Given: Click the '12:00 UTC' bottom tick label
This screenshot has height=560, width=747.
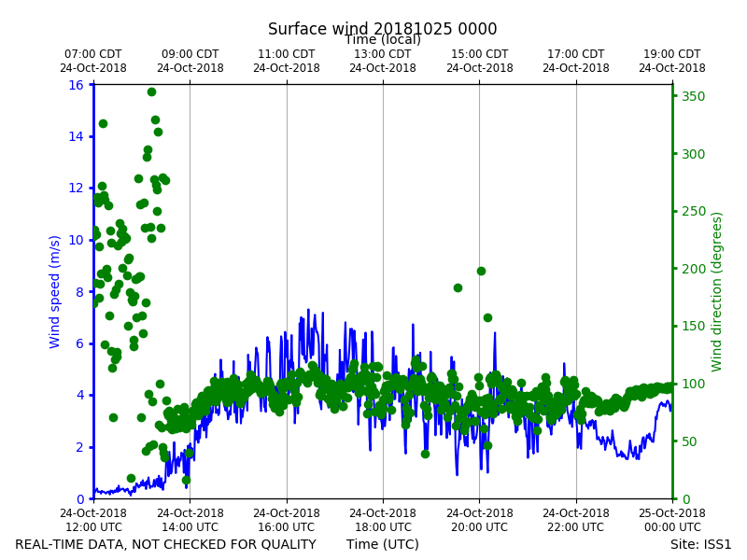Looking at the screenshot, I should pyautogui.click(x=93, y=527).
